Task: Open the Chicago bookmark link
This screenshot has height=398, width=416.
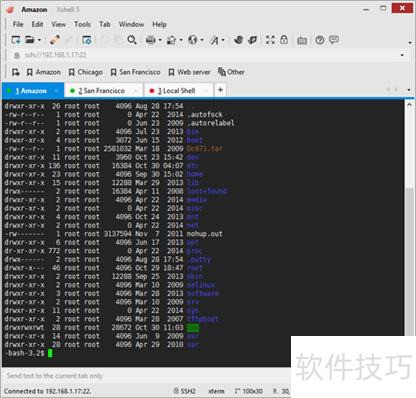Action: 85,72
